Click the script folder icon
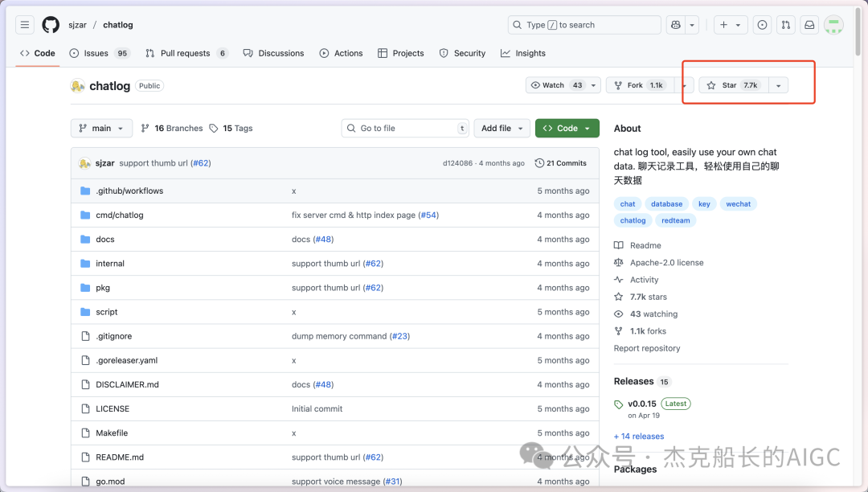Viewport: 868px width, 492px height. click(85, 312)
